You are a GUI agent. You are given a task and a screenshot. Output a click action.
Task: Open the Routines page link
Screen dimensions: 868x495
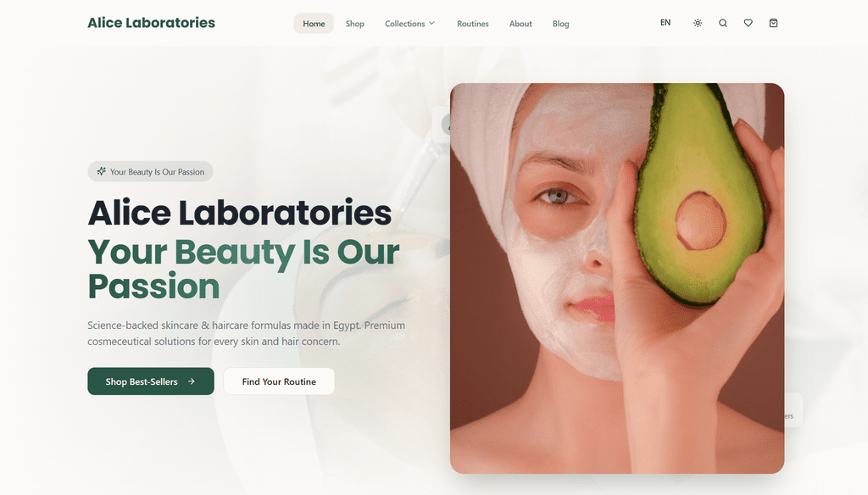pos(473,23)
